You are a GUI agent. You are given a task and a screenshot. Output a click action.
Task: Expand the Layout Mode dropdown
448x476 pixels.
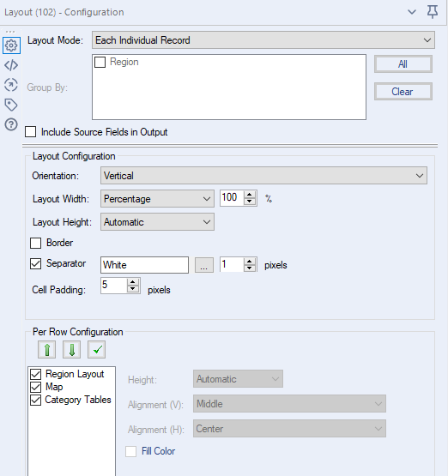(x=263, y=40)
